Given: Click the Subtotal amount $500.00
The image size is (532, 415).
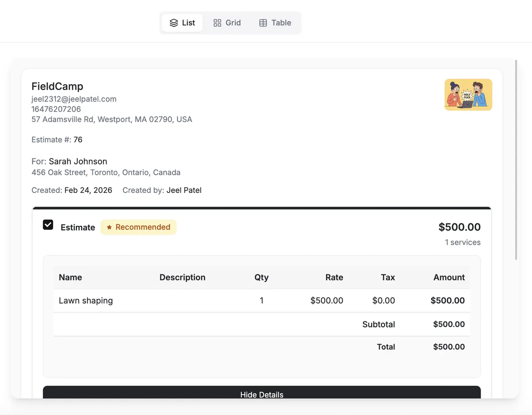Looking at the screenshot, I should pos(449,325).
